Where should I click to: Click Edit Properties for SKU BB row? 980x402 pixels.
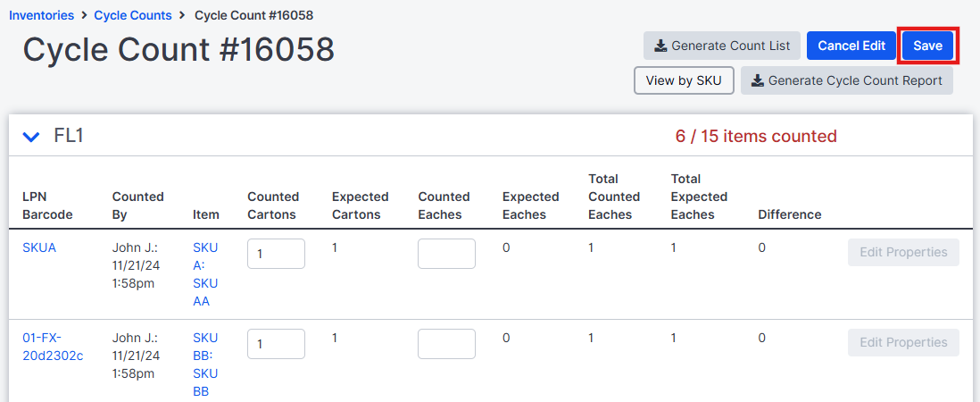(903, 343)
